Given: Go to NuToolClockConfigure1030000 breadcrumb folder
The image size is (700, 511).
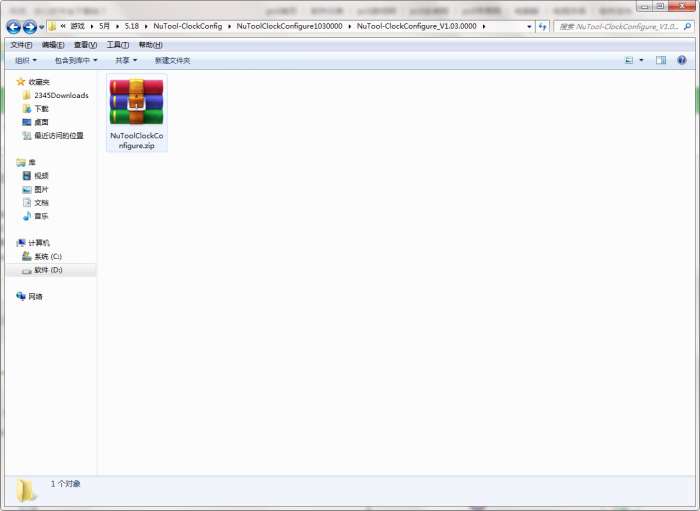Looking at the screenshot, I should [x=289, y=26].
